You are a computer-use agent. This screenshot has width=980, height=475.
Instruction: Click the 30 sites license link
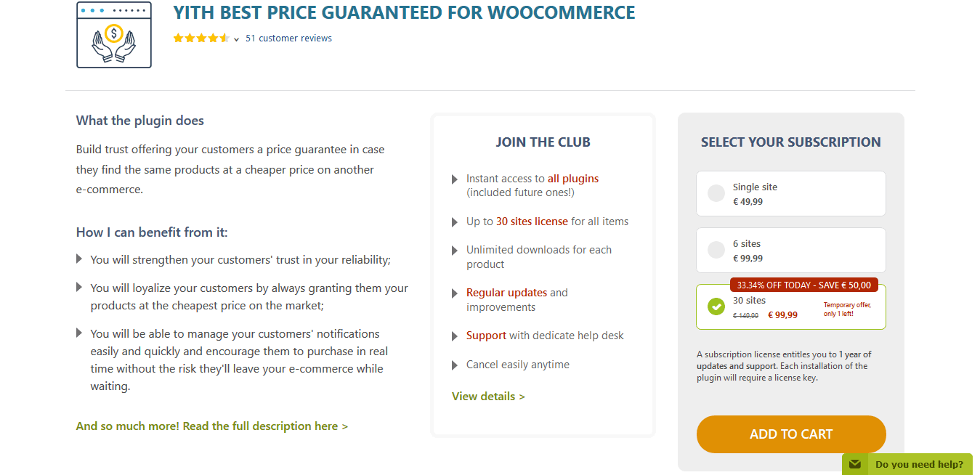click(532, 222)
